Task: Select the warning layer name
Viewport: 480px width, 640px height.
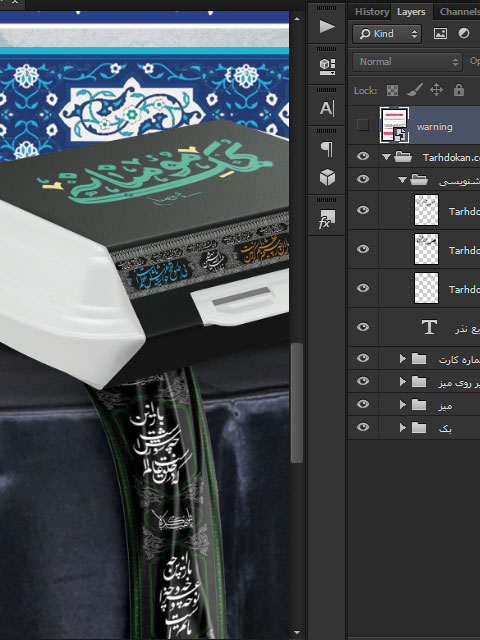Action: [x=434, y=127]
